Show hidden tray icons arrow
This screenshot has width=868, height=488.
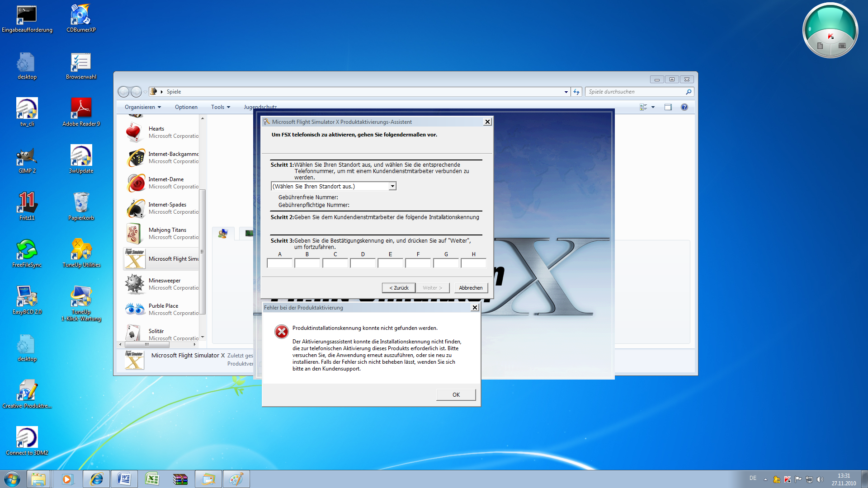click(765, 479)
